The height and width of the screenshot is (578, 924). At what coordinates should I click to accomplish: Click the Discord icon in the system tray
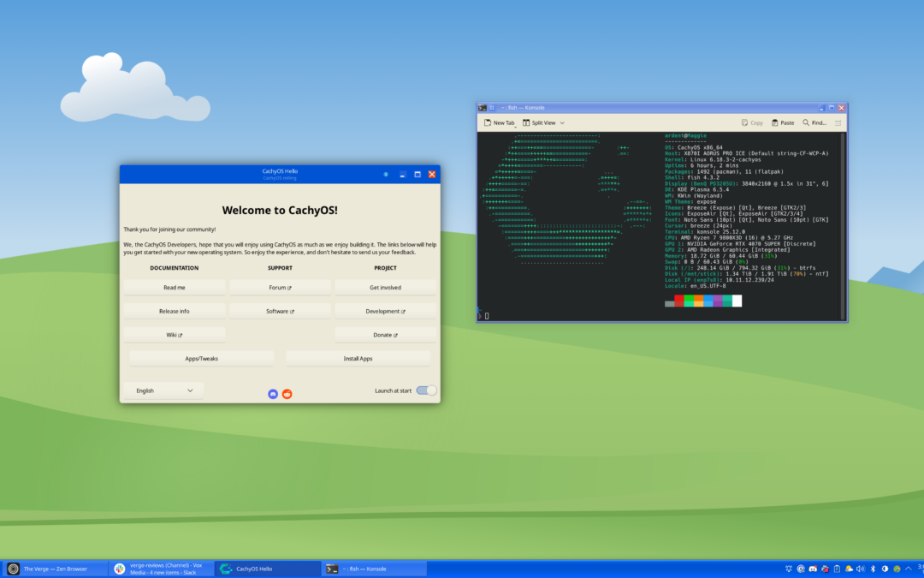click(x=812, y=569)
